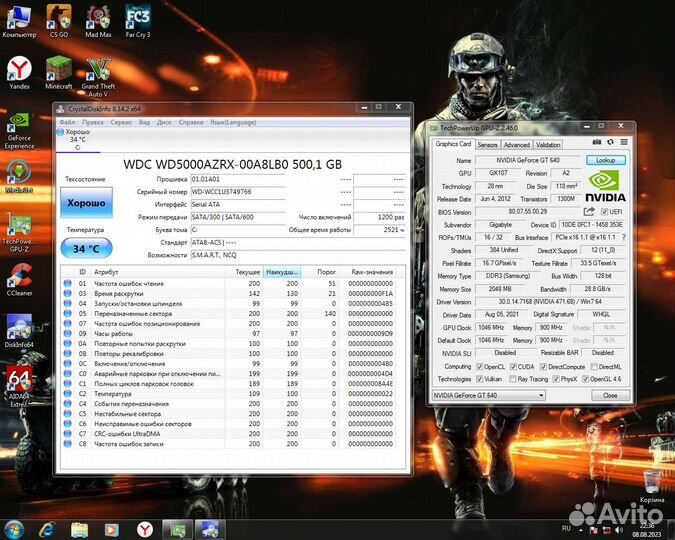Select the Хорошо 34 °C C: disk entry

click(77, 140)
